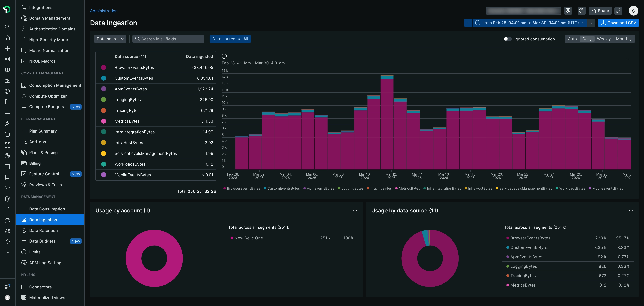Switch granularity to Monthly
The height and width of the screenshot is (306, 644).
(624, 39)
